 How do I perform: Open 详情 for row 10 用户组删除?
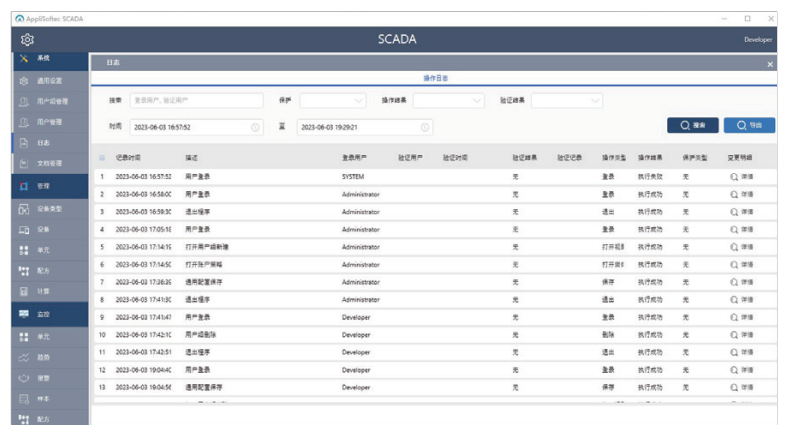pos(741,334)
